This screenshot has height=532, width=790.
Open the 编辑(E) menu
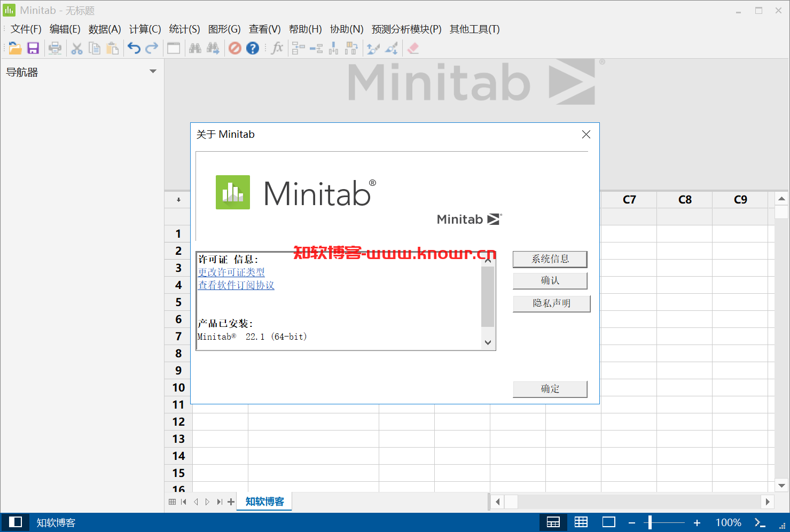click(x=65, y=29)
